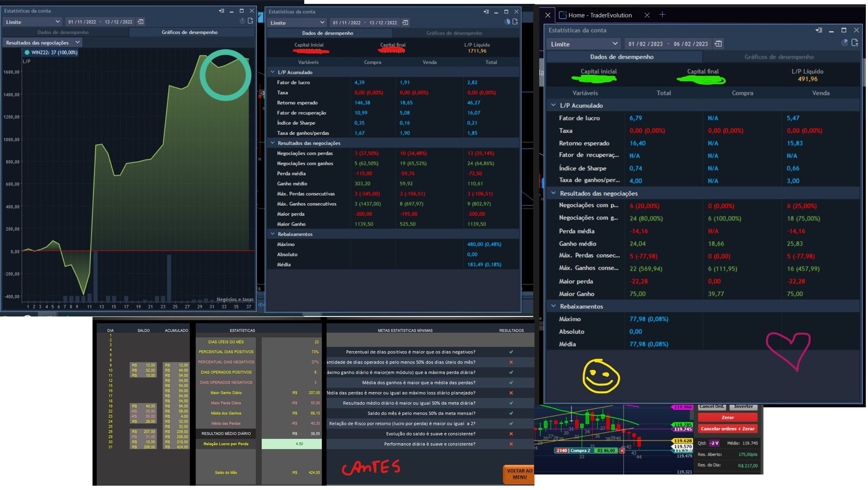868x490 pixels.
Task: Collapse Rebaixamentos section in the TraderEvolution window
Action: tap(553, 306)
